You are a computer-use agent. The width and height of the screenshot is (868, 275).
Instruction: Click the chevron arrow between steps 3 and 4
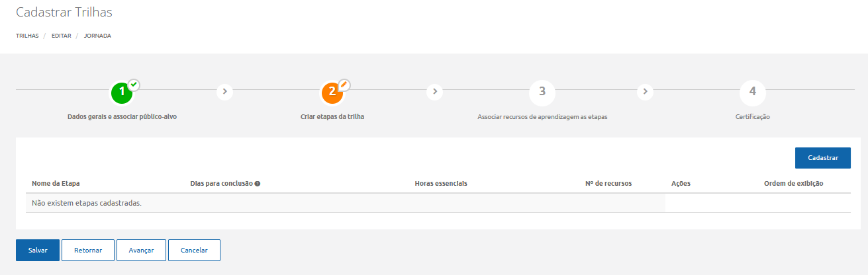point(646,92)
